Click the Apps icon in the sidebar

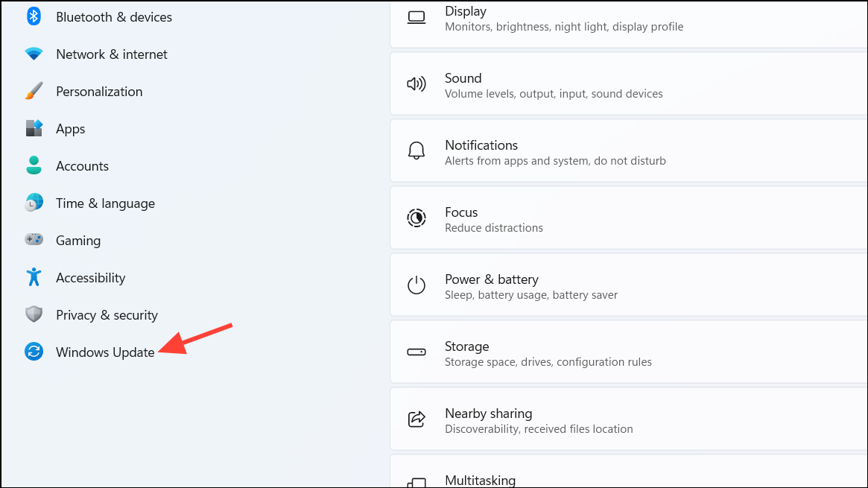34,127
